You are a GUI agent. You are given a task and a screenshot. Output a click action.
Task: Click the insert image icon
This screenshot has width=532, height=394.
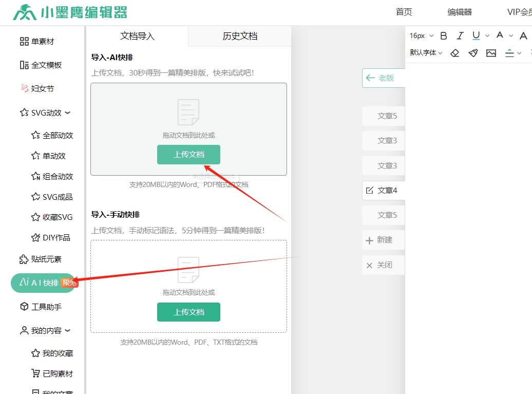491,53
